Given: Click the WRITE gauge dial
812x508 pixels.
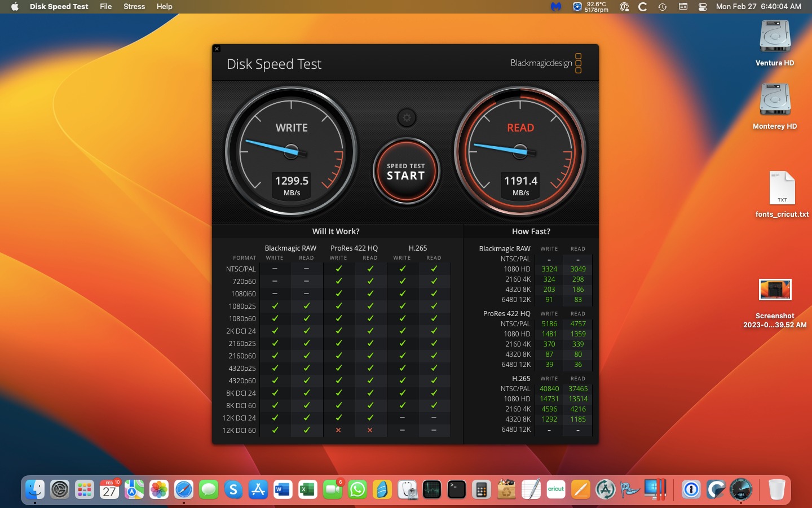Looking at the screenshot, I should click(292, 151).
